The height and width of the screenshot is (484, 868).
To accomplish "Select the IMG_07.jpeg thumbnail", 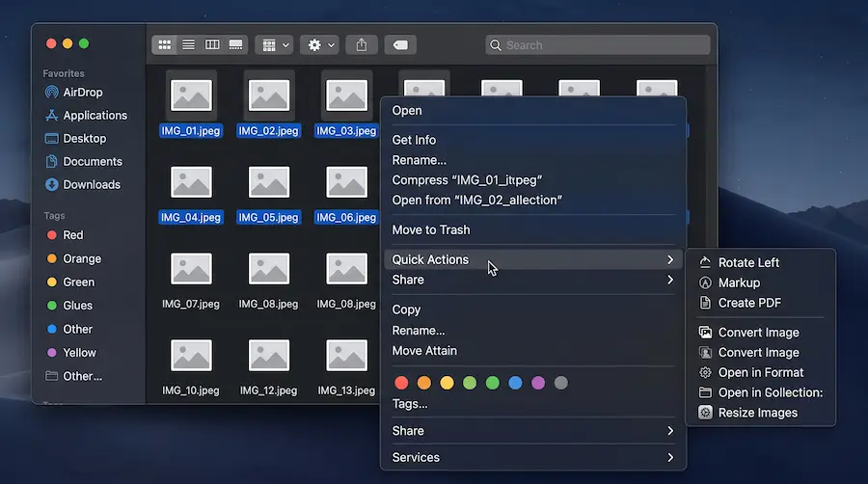I will pos(191,269).
